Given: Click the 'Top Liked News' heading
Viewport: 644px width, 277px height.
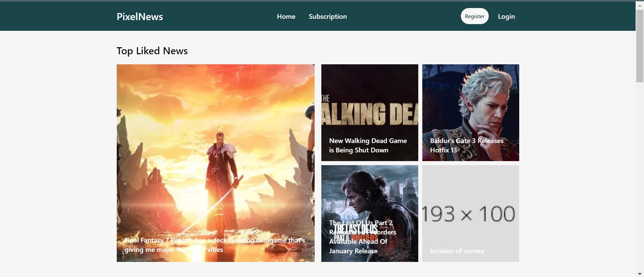Looking at the screenshot, I should point(152,51).
